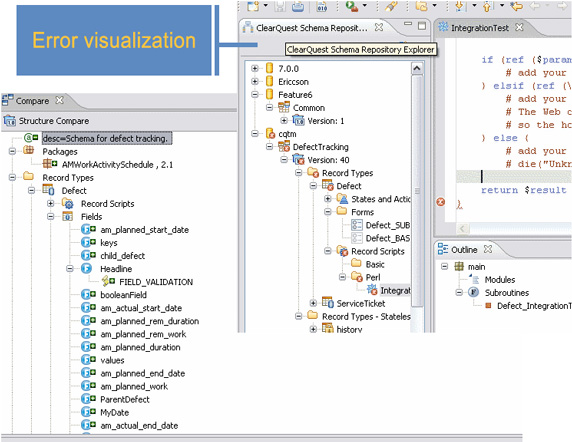Expand the Ericcson repository node
The height and width of the screenshot is (442, 572).
point(255,81)
